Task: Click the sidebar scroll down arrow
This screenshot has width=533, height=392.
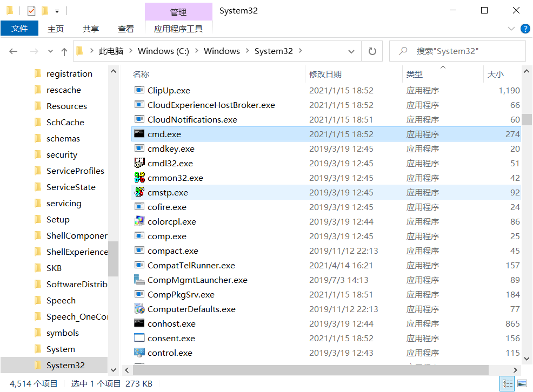Action: [x=113, y=370]
